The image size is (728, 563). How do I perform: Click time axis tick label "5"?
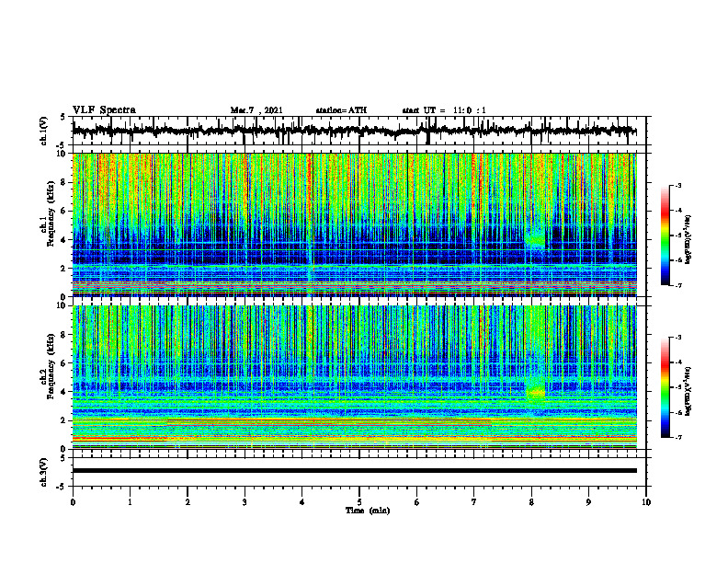click(359, 502)
